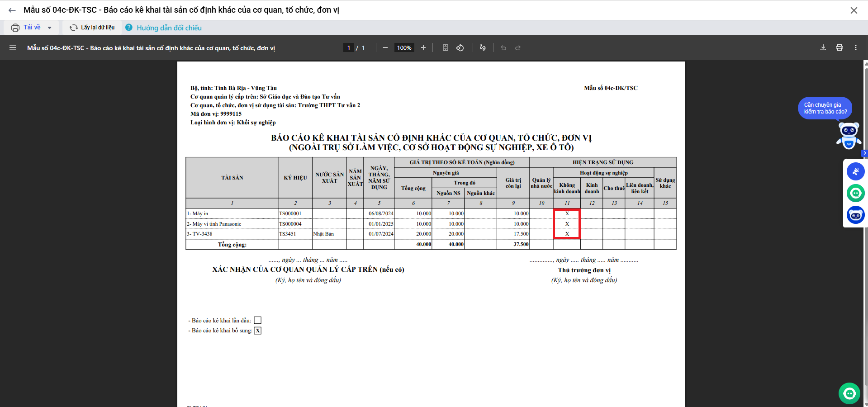Click the zoom percentage field showing 100%

(404, 47)
